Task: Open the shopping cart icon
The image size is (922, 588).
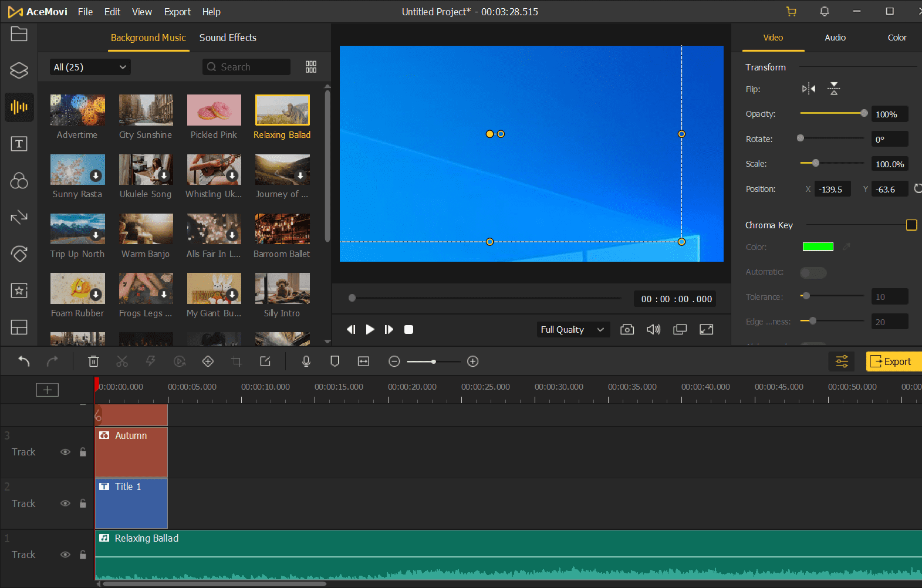Action: pyautogui.click(x=791, y=12)
